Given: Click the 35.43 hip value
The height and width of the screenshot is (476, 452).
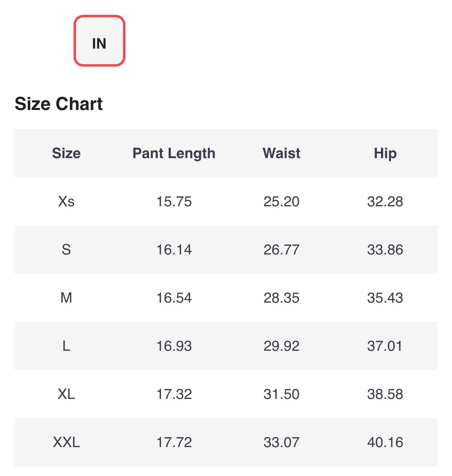Looking at the screenshot, I should tap(385, 298).
